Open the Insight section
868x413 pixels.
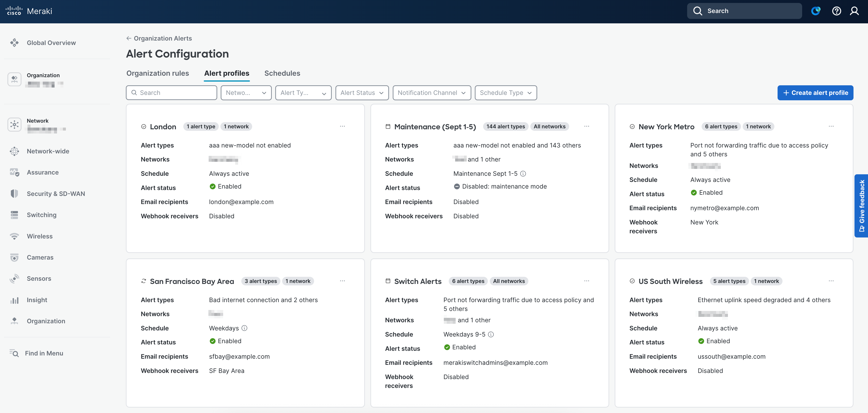coord(36,300)
